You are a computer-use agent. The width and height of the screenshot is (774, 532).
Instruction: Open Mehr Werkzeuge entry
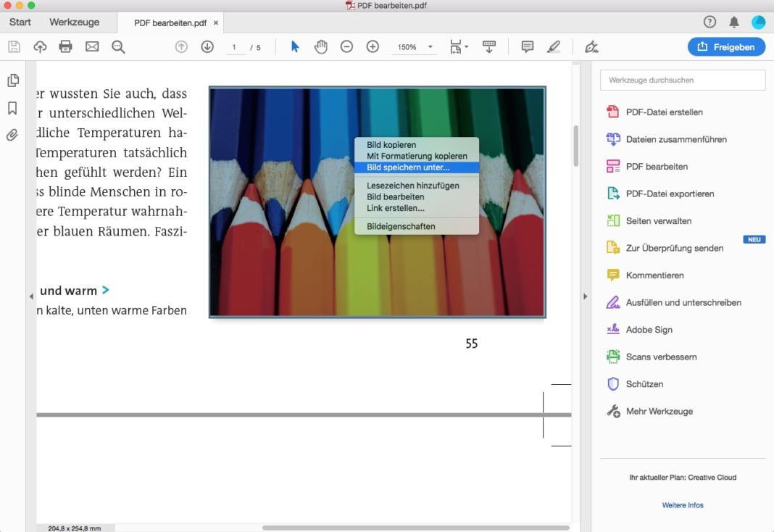[x=649, y=411]
